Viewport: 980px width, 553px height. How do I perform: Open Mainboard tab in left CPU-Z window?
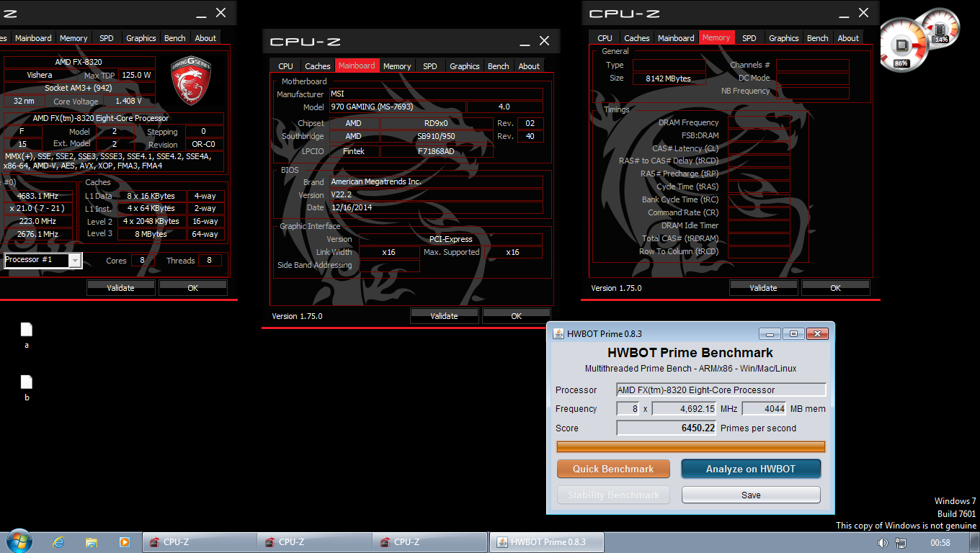[33, 38]
